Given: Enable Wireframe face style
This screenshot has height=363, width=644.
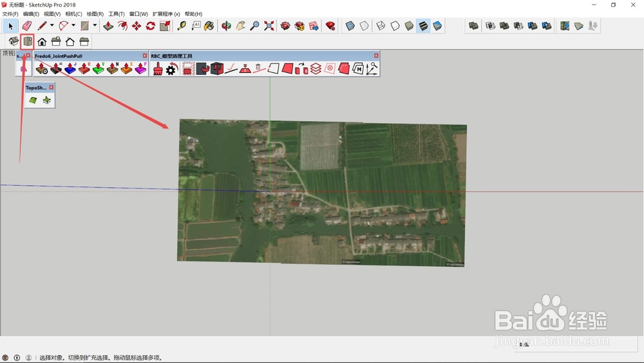Looking at the screenshot, I should [x=381, y=26].
